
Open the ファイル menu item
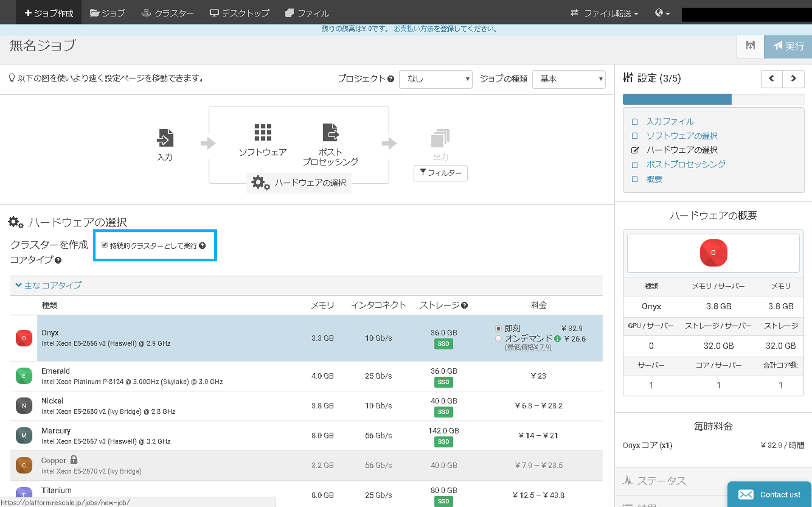point(307,13)
